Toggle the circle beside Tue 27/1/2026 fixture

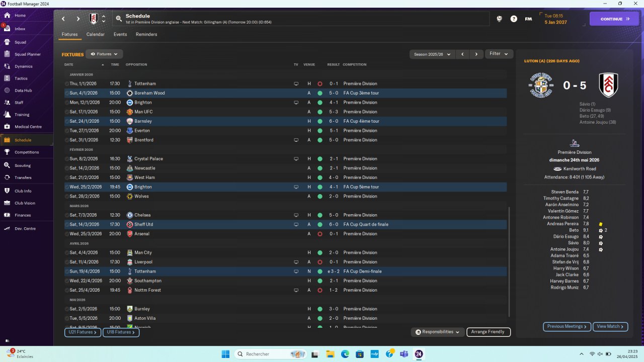click(x=67, y=131)
